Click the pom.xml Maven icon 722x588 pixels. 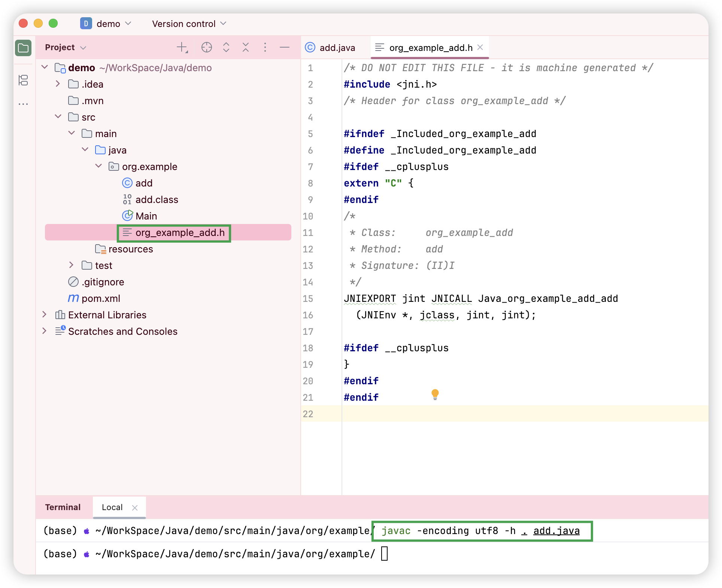[x=73, y=298]
